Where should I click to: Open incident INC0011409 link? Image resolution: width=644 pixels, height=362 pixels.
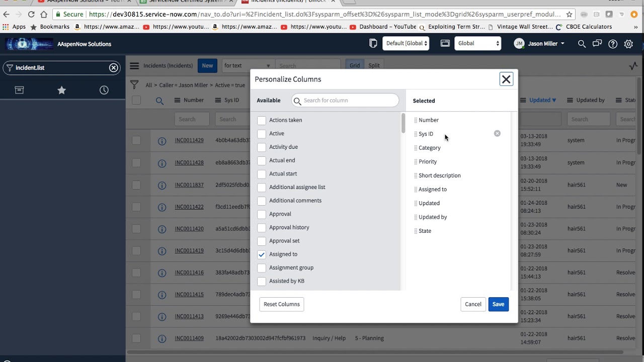coord(189,338)
